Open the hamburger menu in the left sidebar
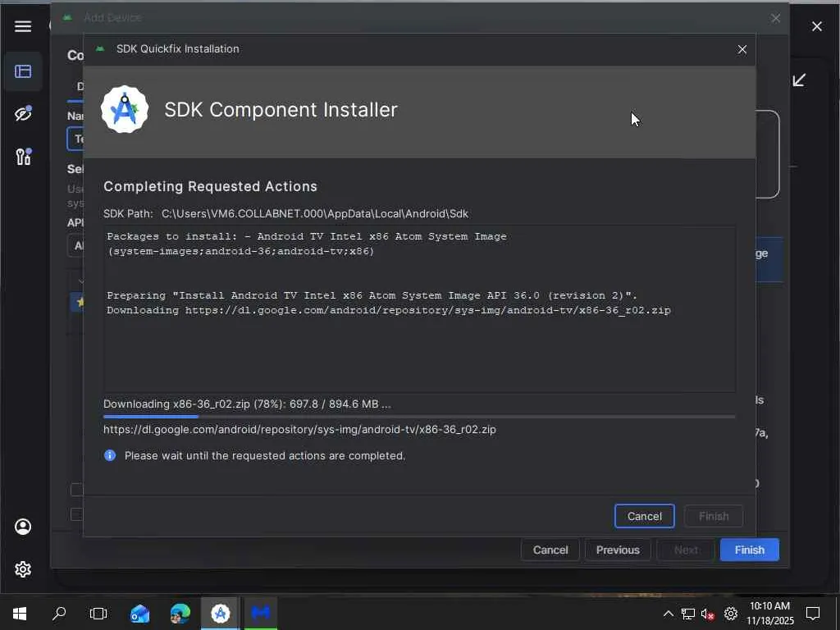This screenshot has width=840, height=630. 22,26
